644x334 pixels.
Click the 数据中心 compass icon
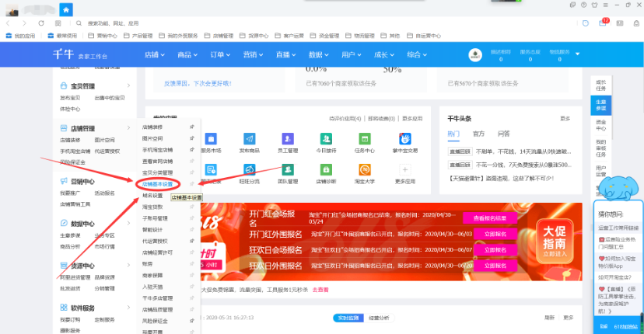click(64, 223)
